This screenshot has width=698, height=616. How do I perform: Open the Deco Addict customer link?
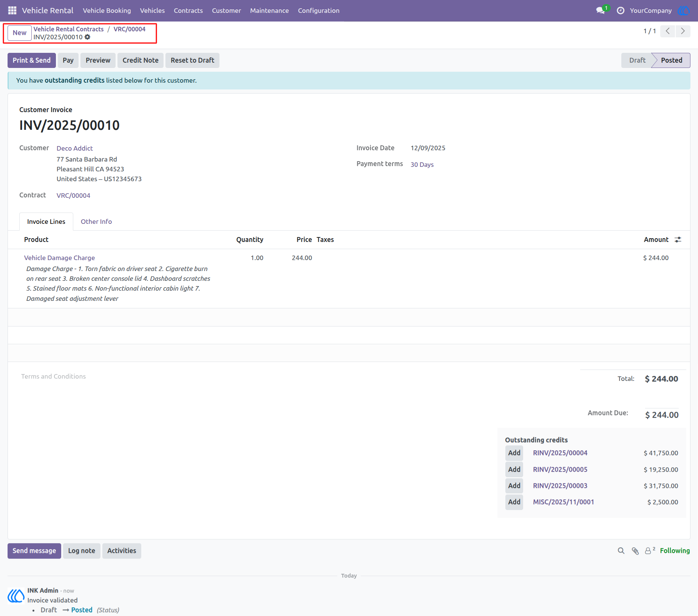(x=75, y=148)
